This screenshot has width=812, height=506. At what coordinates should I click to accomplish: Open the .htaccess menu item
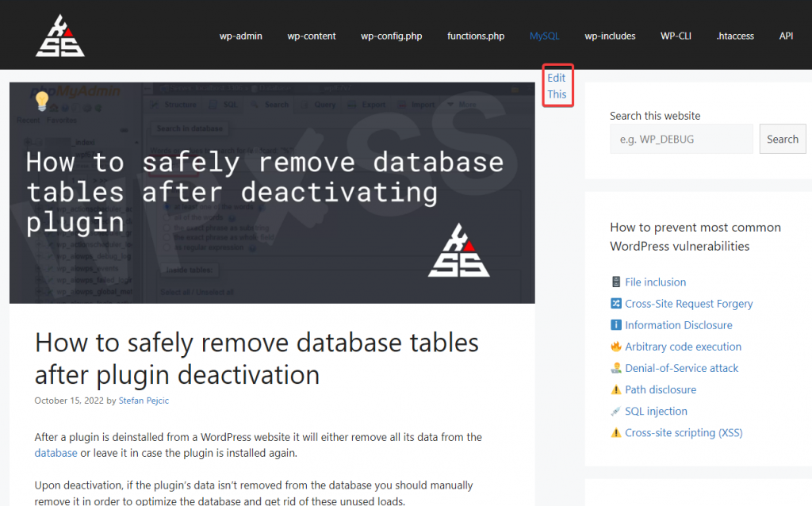pos(735,36)
